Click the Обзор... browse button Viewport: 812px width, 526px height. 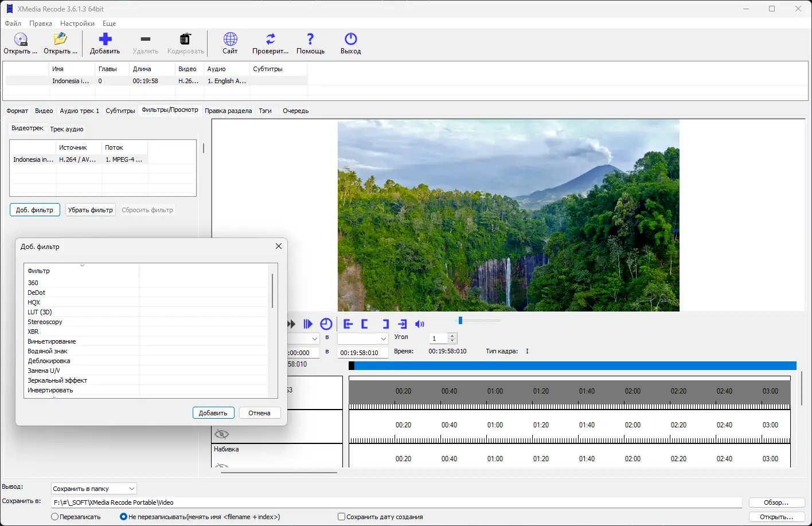[x=776, y=502]
